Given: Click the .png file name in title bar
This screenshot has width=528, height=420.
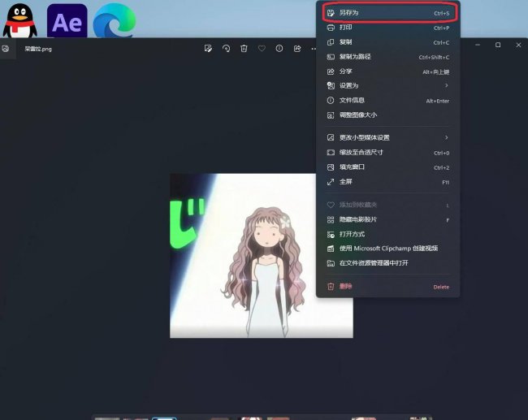Looking at the screenshot, I should click(38, 49).
